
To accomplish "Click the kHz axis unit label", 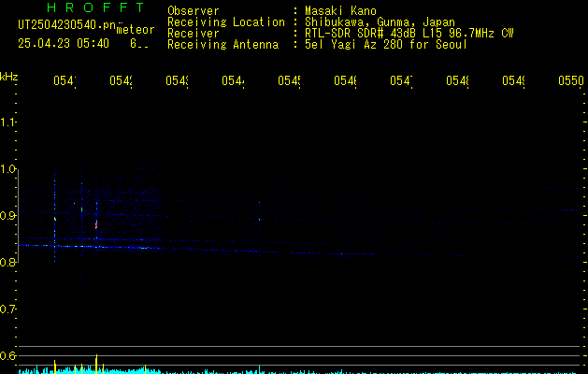I will pos(9,77).
